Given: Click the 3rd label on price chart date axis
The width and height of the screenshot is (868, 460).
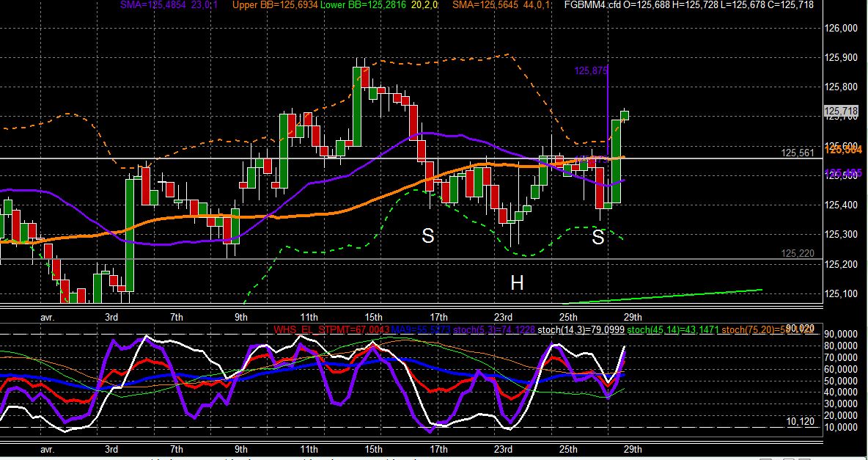Looking at the screenshot, I should click(x=111, y=317).
